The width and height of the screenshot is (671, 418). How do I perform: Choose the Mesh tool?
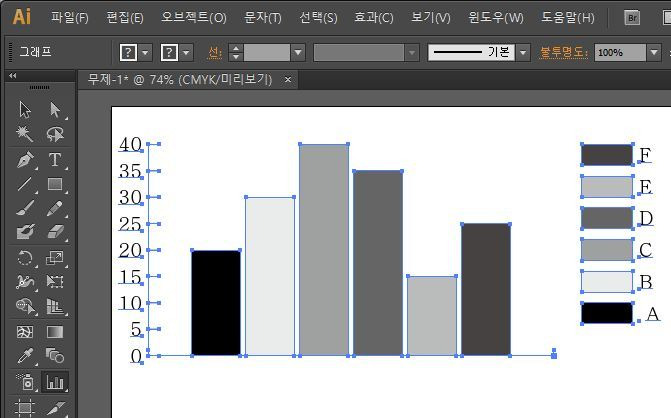pyautogui.click(x=25, y=332)
